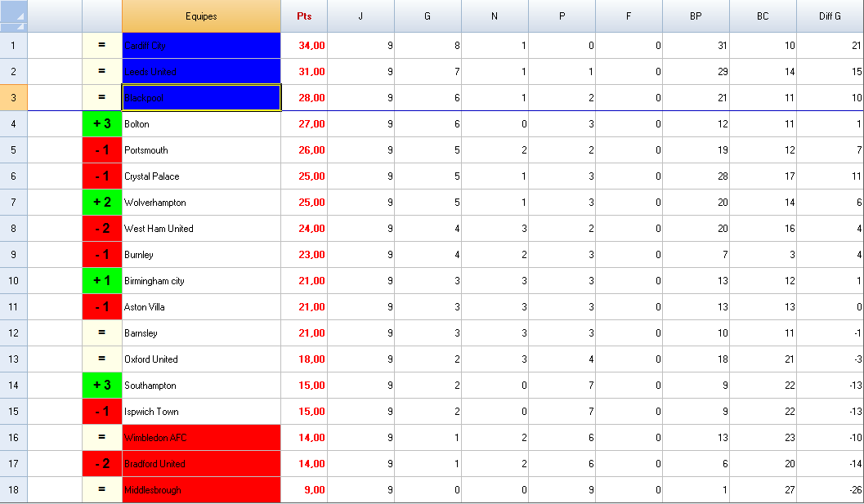Select the Barnsley team cell
The height and width of the screenshot is (504, 864).
click(201, 332)
